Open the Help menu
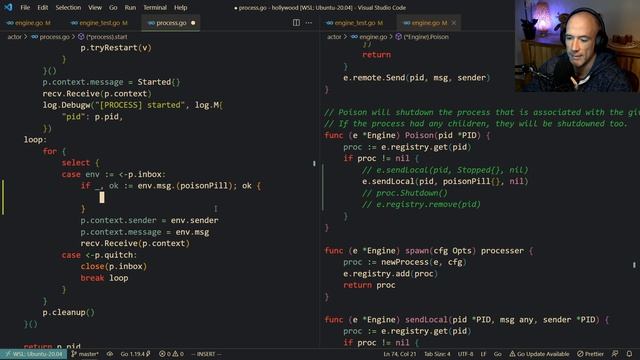Viewport: 640px width, 360px height. coord(180,7)
